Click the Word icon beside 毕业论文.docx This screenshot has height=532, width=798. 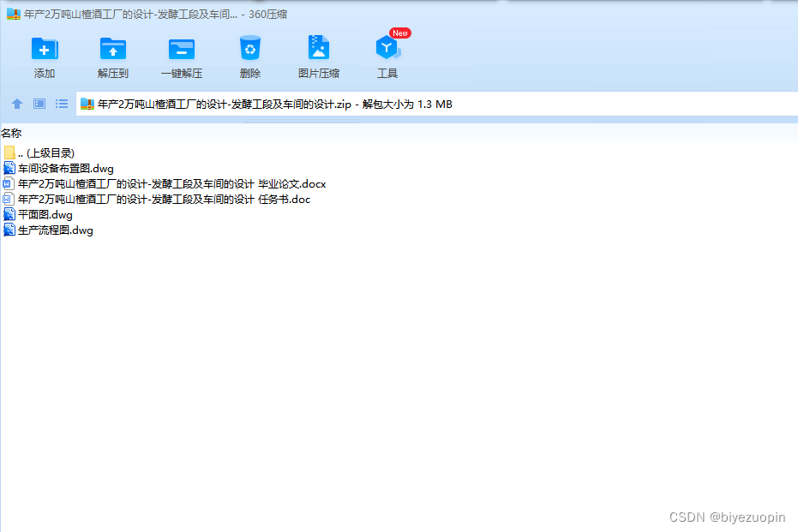pos(9,183)
